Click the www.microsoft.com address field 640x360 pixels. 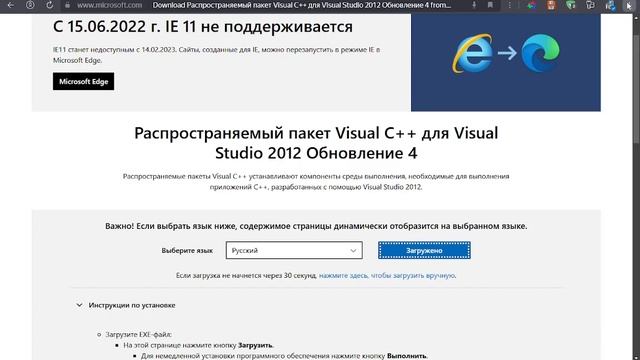pyautogui.click(x=109, y=5)
